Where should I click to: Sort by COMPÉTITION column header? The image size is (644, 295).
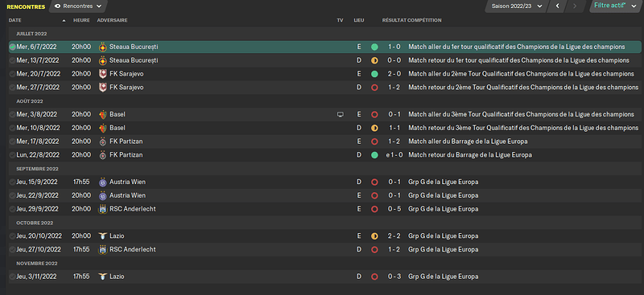click(x=425, y=20)
